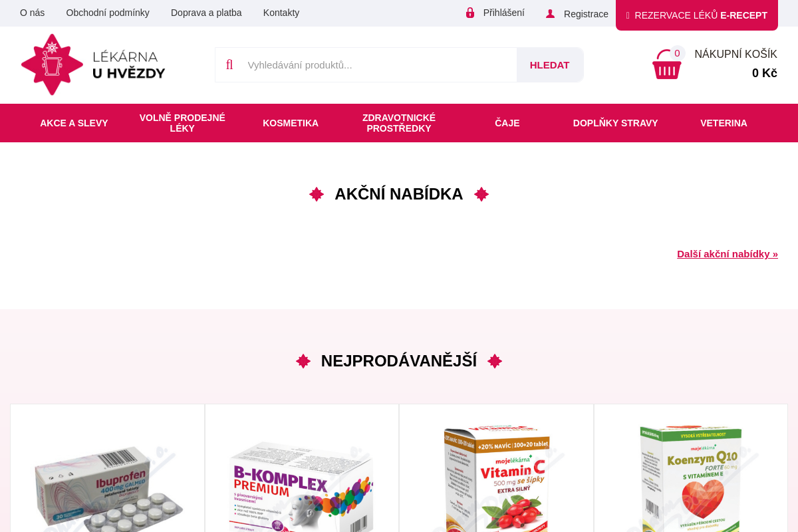Screen dimensions: 798x532
Task: Select the Kosmetika menu item
Action: [x=291, y=123]
